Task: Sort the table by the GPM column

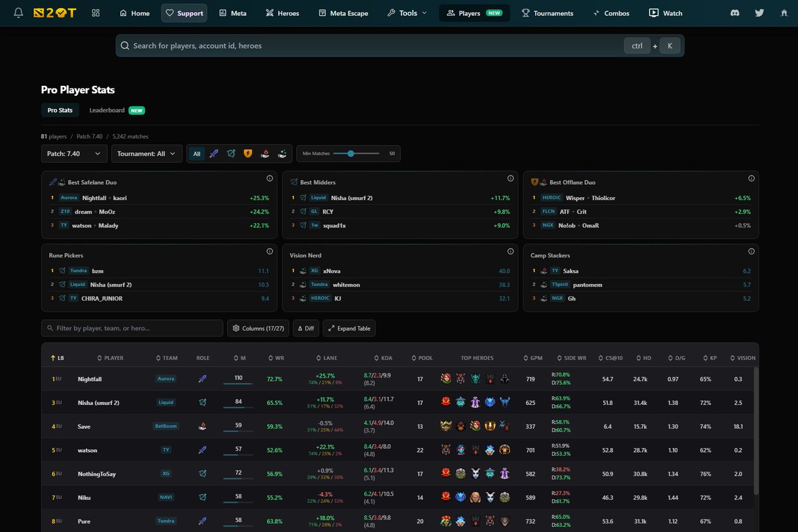Action: tap(533, 358)
